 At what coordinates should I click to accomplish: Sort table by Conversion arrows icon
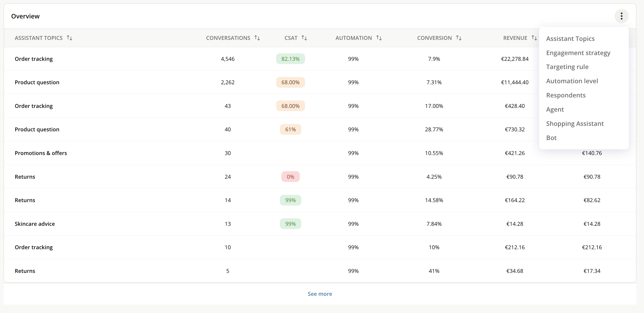click(459, 38)
